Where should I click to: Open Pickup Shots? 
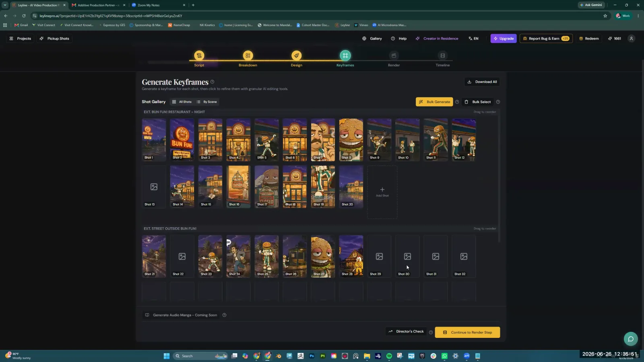(x=54, y=39)
